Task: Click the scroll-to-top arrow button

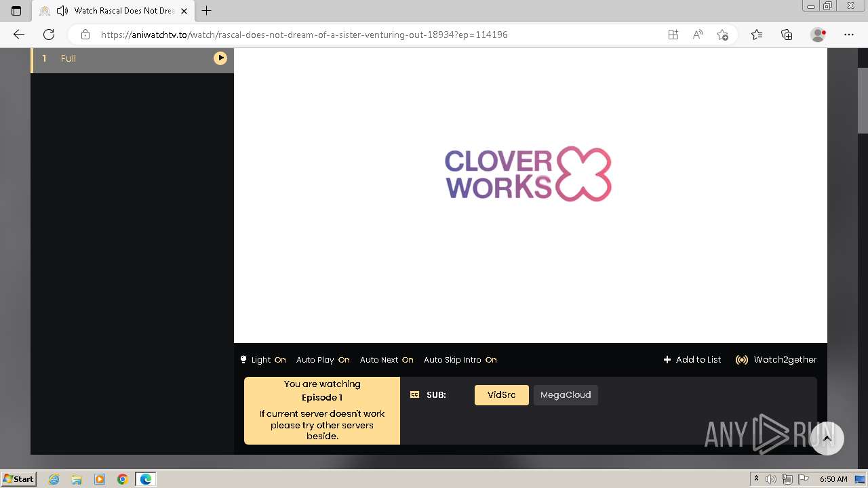Action: pyautogui.click(x=827, y=439)
